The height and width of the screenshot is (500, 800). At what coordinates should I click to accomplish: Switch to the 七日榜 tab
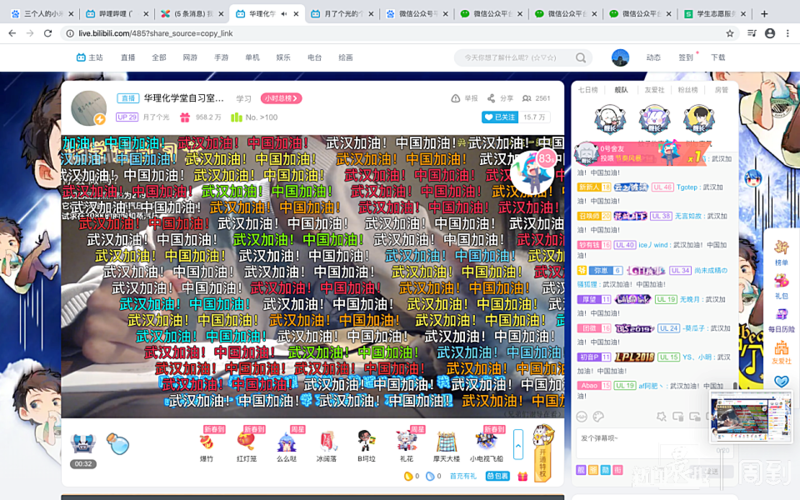588,90
